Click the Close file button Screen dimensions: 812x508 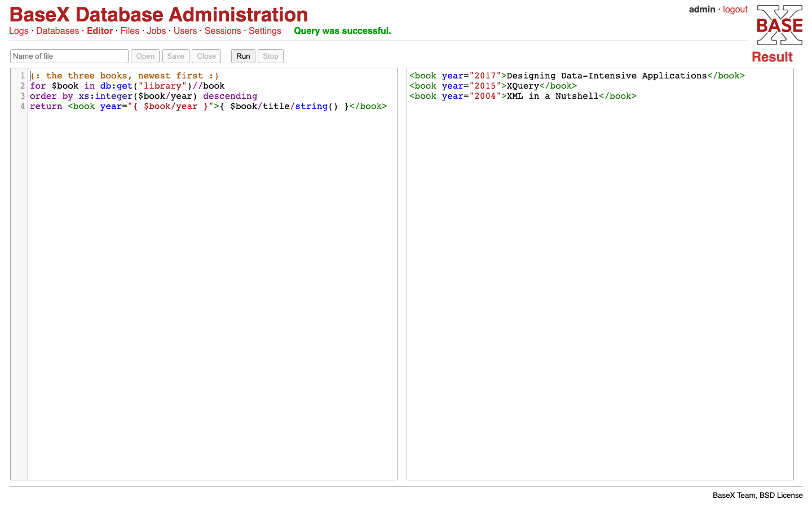(x=206, y=56)
